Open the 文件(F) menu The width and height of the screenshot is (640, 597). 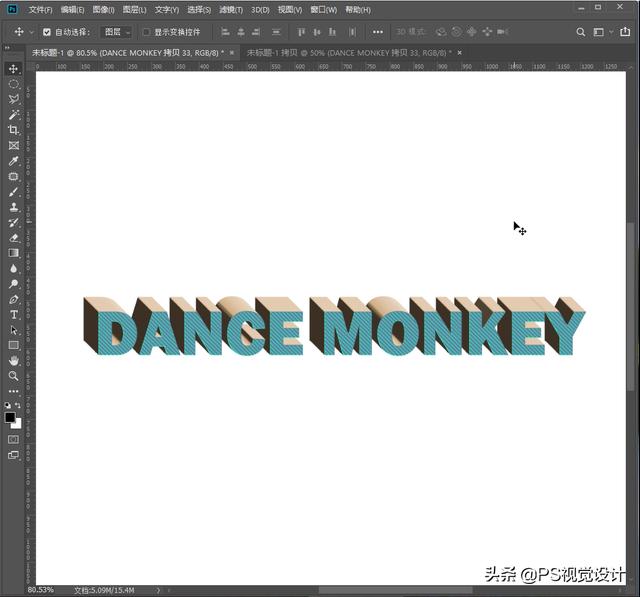(40, 9)
